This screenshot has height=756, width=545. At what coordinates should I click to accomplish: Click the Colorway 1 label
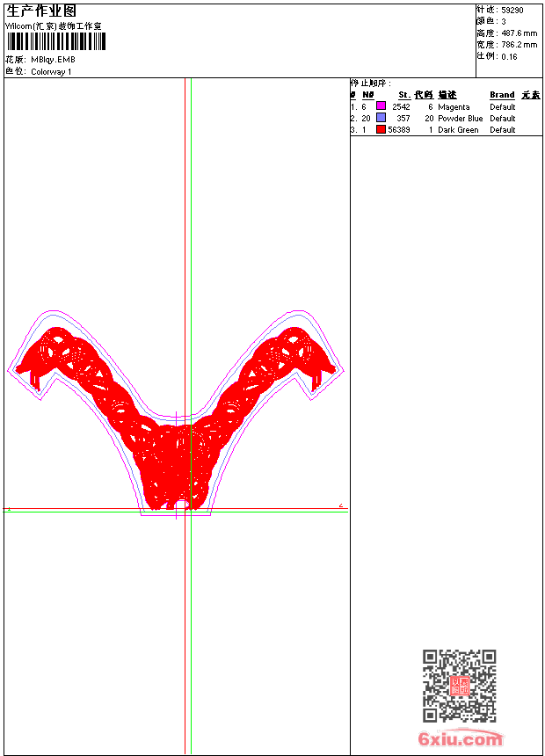pyautogui.click(x=51, y=72)
